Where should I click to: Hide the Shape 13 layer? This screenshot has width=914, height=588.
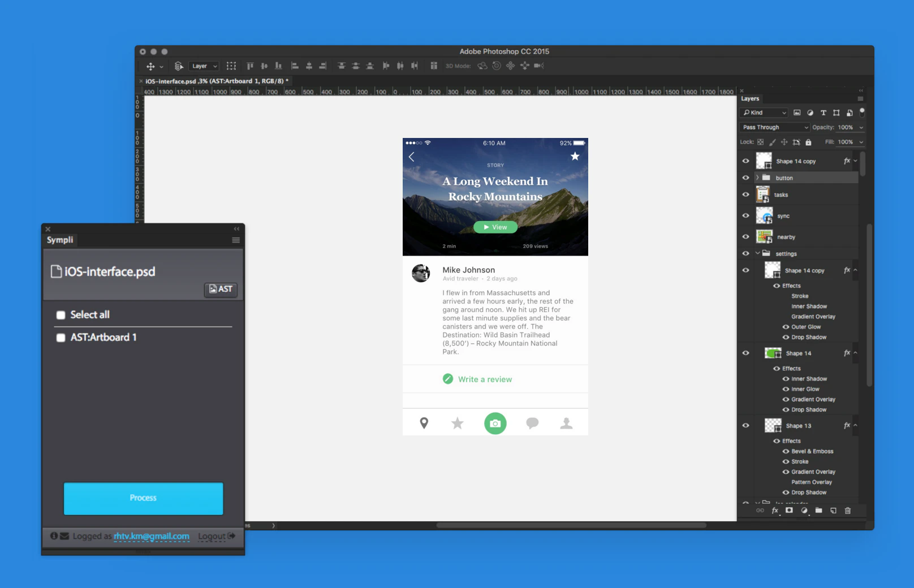pos(745,425)
